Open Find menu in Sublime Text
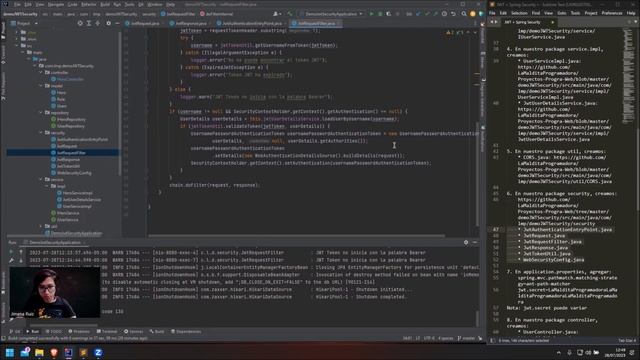Screen dimensions: 640x360 coord(536,13)
